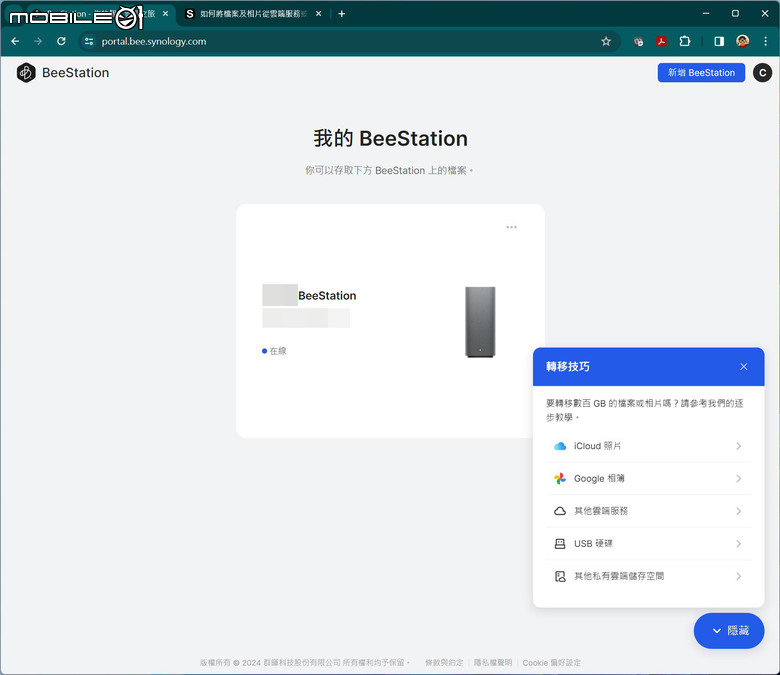Open the USB 硬碟 tutorial

pos(648,544)
